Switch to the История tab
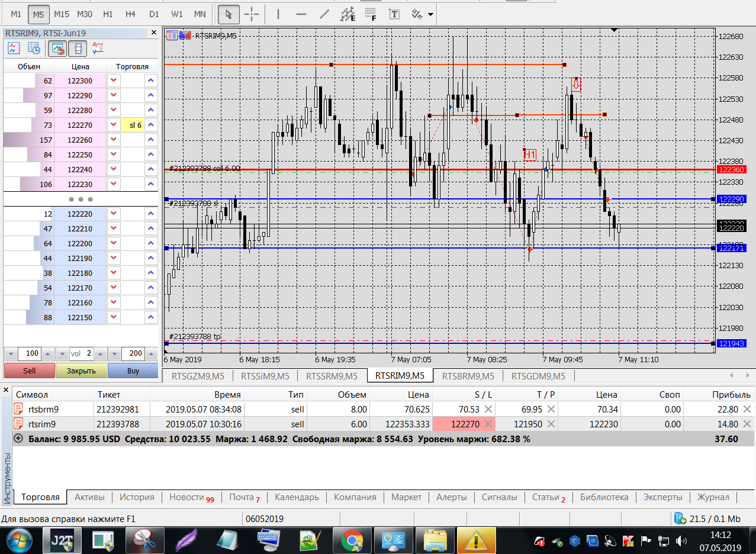Image resolution: width=756 pixels, height=554 pixels. pyautogui.click(x=137, y=497)
